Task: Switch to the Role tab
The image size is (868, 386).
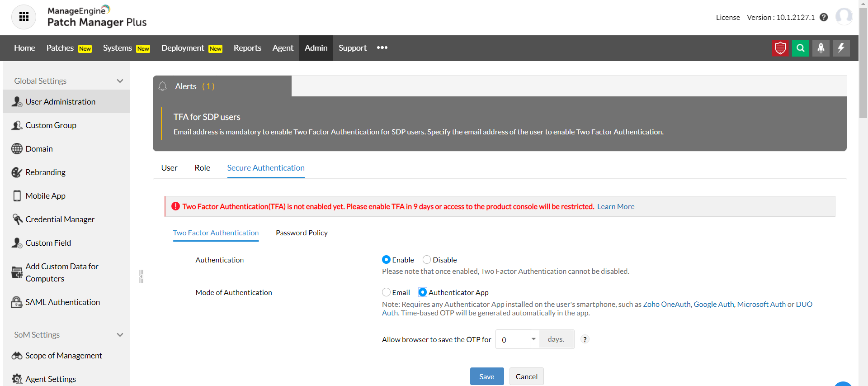Action: [203, 168]
